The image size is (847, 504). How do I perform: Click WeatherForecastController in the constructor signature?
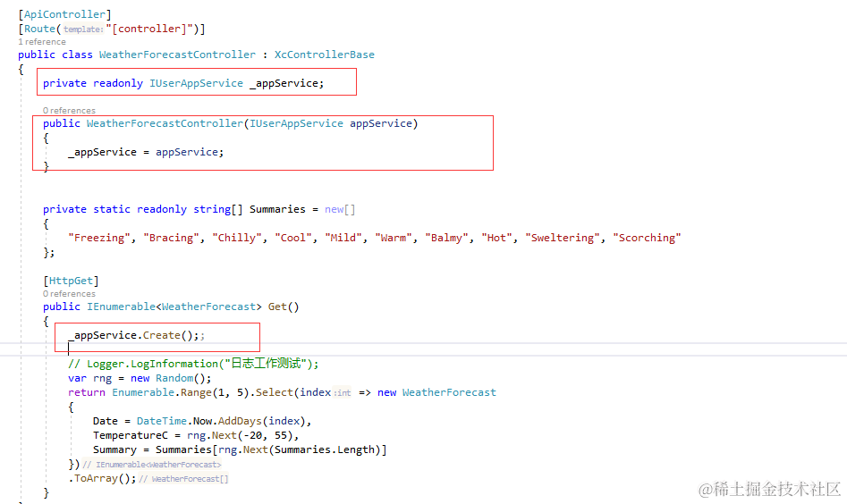pos(165,123)
